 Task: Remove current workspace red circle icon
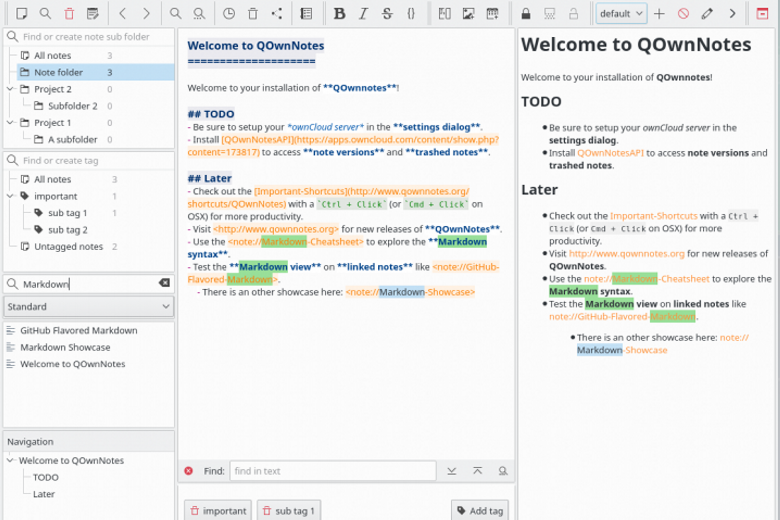[683, 13]
